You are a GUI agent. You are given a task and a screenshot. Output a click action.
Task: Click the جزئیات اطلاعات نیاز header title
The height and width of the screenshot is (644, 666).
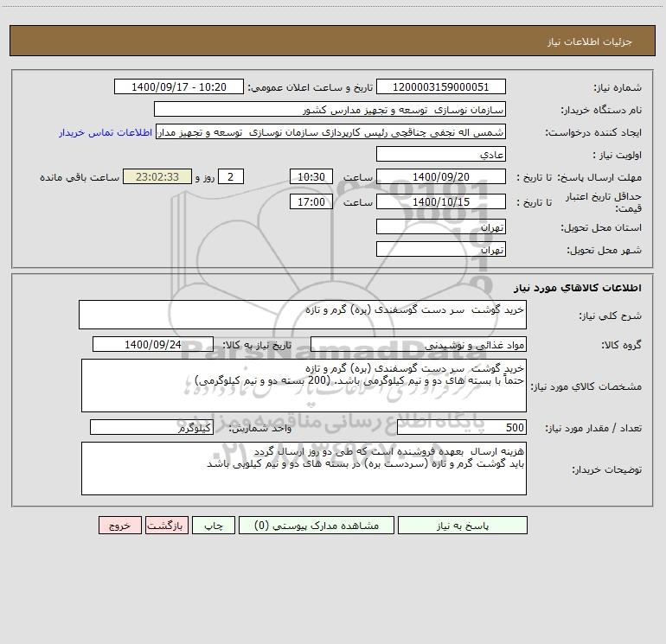[590, 41]
